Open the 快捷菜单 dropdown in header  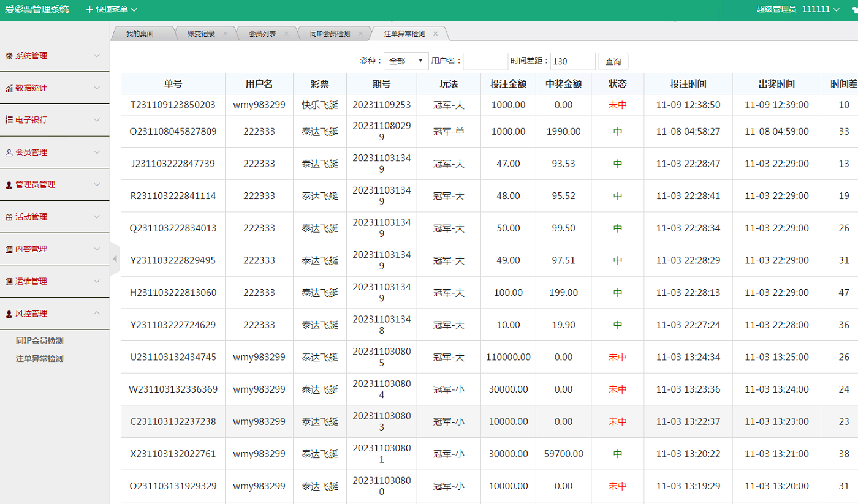[x=112, y=9]
